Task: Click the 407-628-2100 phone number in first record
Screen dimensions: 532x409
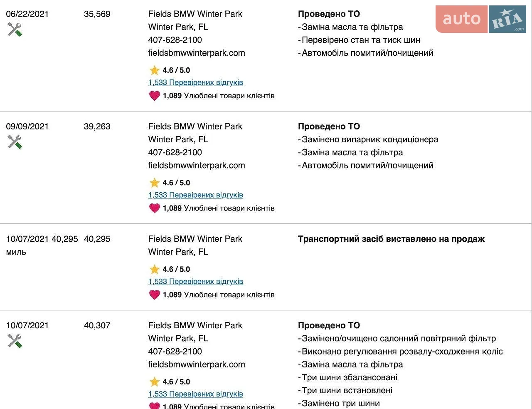Action: tap(175, 40)
